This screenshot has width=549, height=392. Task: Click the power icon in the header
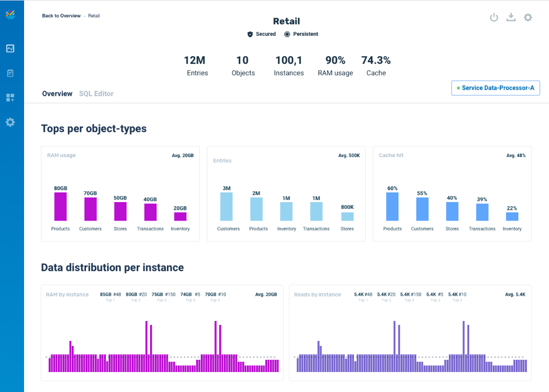(494, 17)
